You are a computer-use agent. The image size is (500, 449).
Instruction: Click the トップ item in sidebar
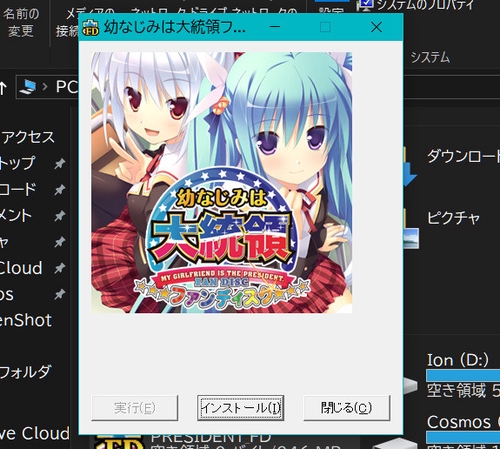pyautogui.click(x=17, y=163)
